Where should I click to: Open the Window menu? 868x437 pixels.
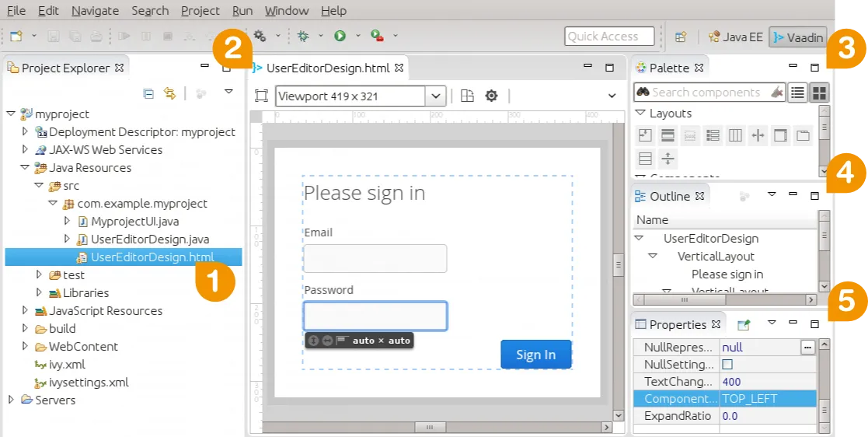[287, 11]
